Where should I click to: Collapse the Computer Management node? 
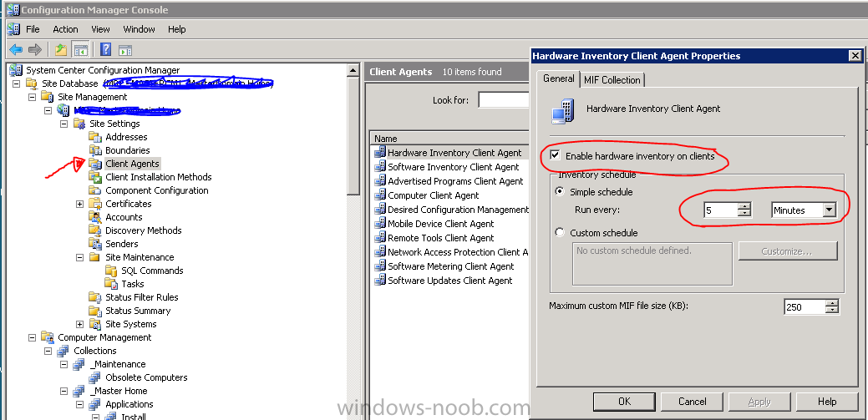pyautogui.click(x=32, y=337)
